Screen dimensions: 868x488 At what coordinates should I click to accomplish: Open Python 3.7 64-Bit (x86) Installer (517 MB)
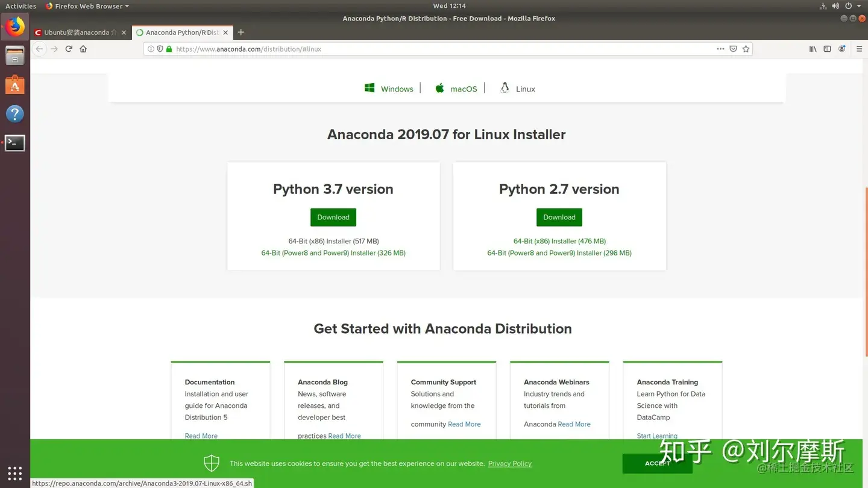click(x=333, y=241)
